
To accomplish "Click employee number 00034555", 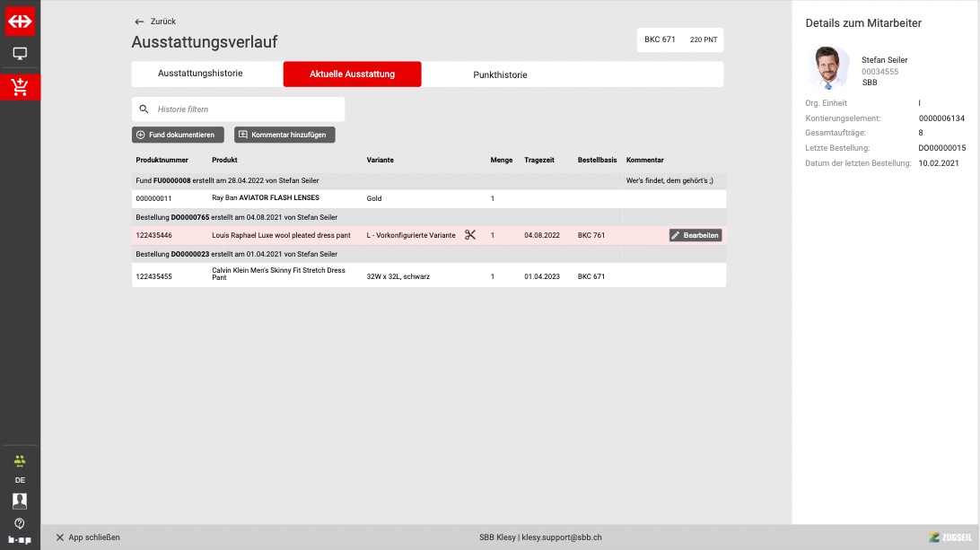I will (x=880, y=72).
